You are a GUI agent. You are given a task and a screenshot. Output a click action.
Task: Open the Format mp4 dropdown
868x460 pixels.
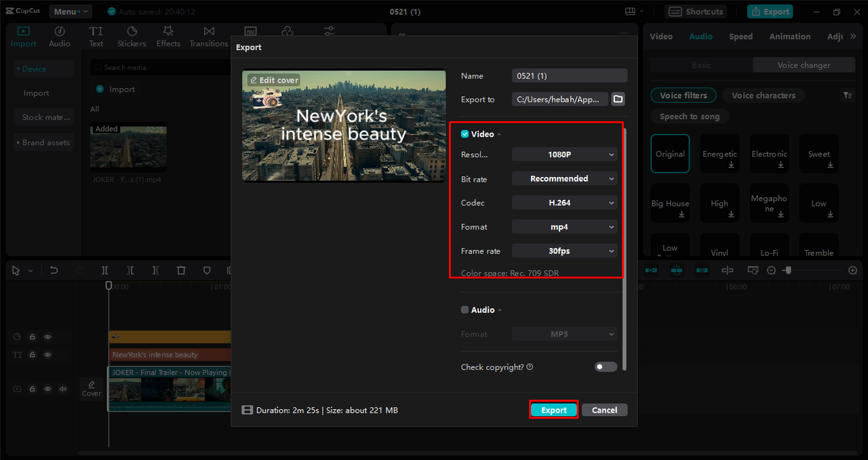click(x=564, y=227)
